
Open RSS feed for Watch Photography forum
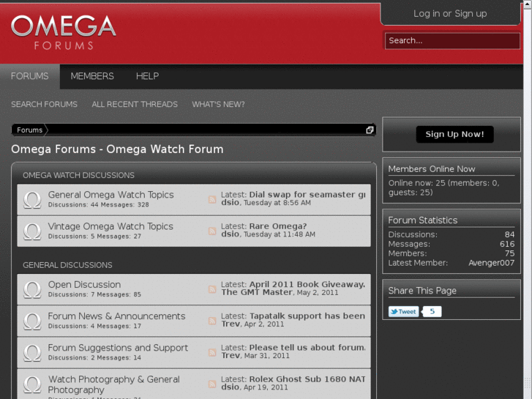tap(212, 384)
